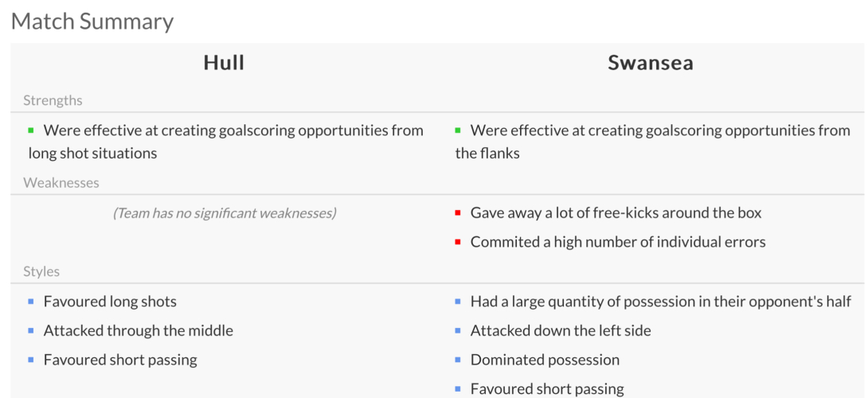868x398 pixels.
Task: Select Swansea's 'Favoured short passing' text
Action: click(547, 389)
